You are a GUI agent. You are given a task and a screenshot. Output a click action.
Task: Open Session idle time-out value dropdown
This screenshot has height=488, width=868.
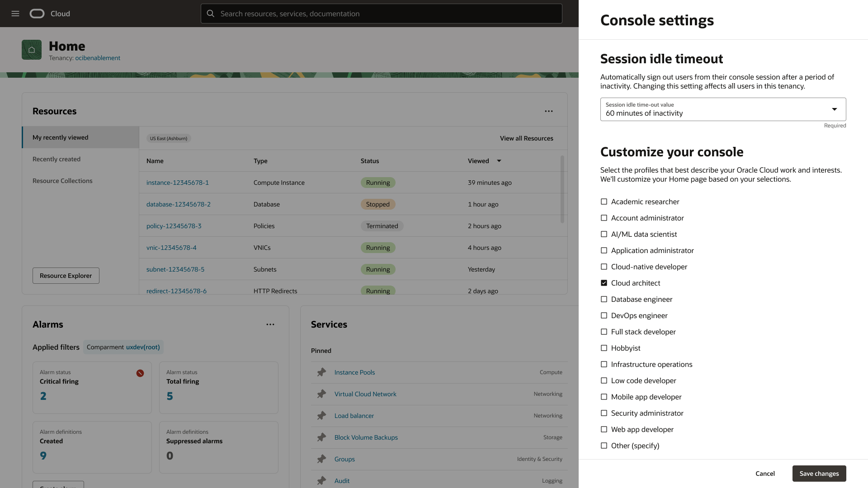pyautogui.click(x=723, y=109)
